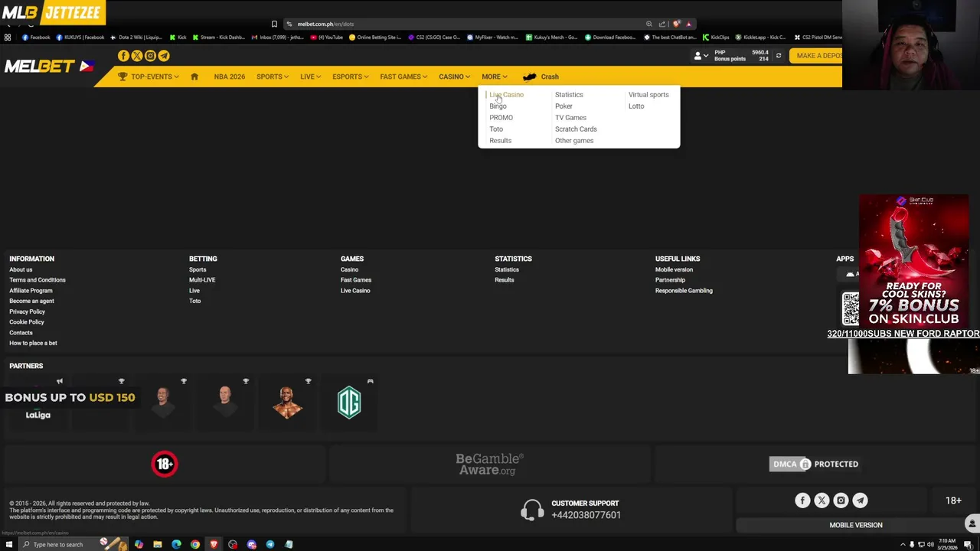Click the app download QR code
The width and height of the screenshot is (980, 551).
[x=851, y=309]
